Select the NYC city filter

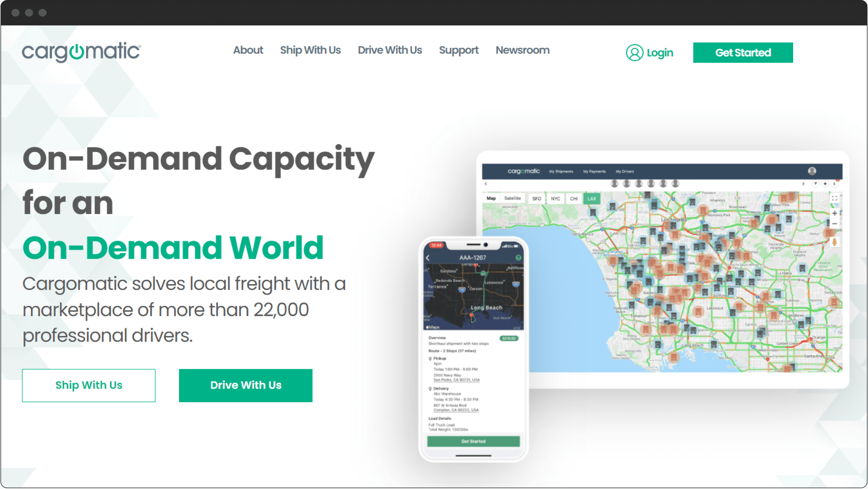click(x=555, y=199)
